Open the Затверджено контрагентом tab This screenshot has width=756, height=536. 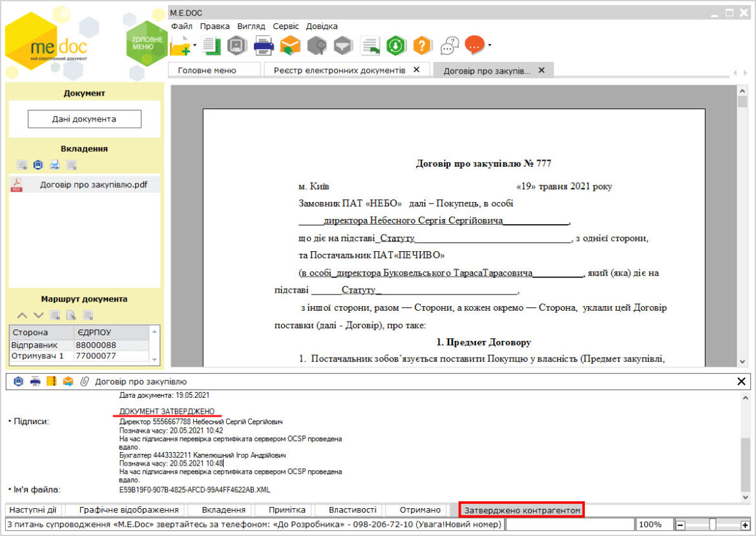(521, 510)
